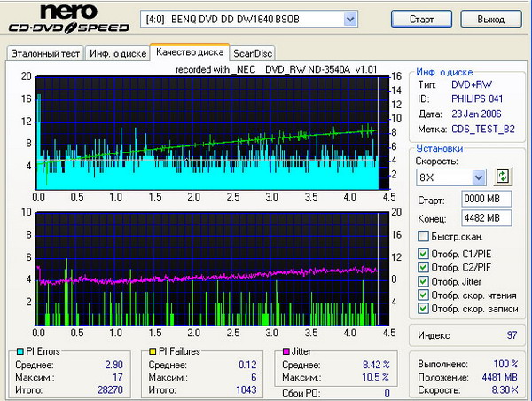
Task: Uncheck the Отобр. Jitter checkbox
Action: pyautogui.click(x=423, y=281)
